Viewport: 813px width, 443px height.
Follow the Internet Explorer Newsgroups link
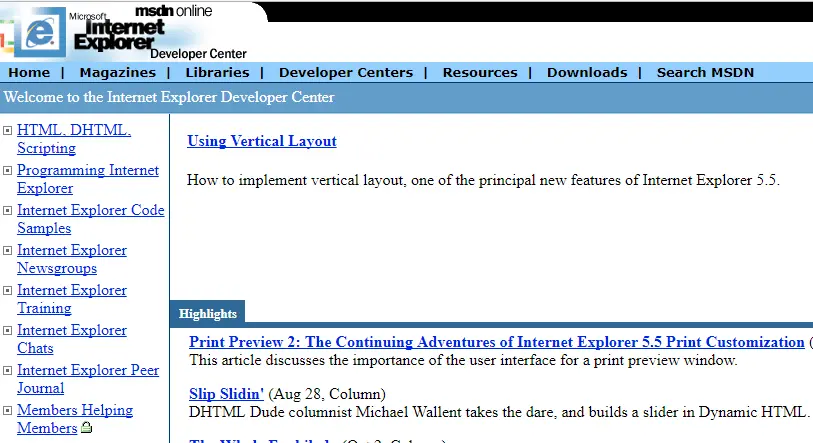point(72,259)
